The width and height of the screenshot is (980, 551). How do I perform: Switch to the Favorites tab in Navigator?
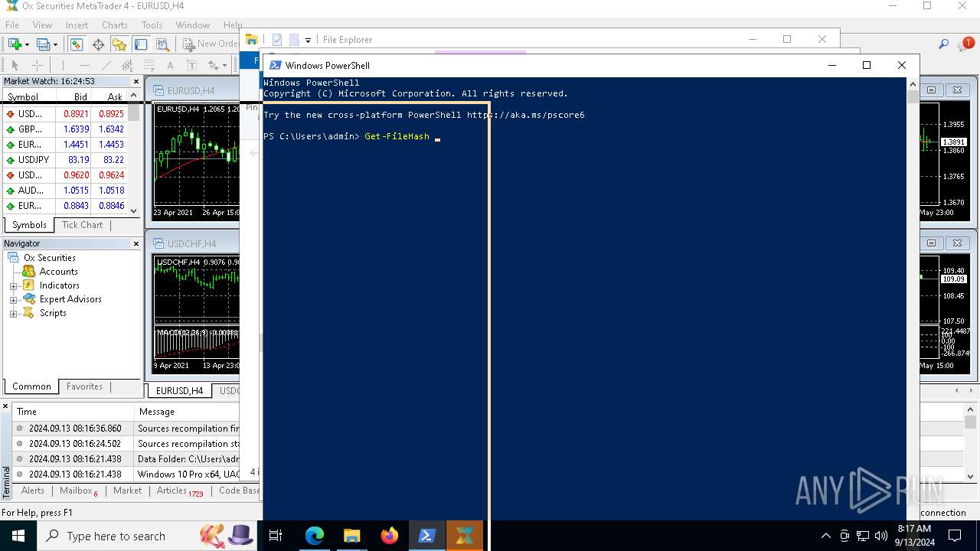[x=84, y=386]
